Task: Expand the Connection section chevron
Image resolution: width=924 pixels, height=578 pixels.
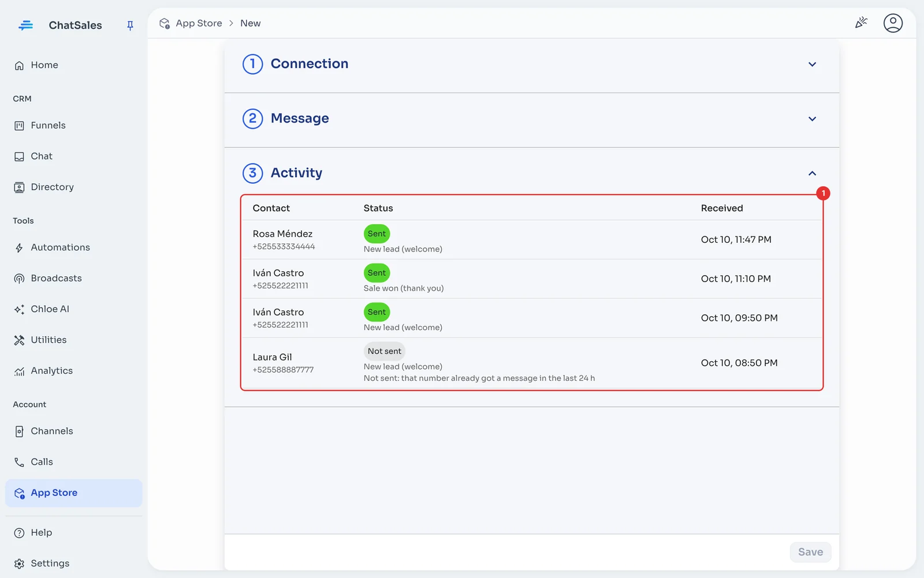Action: 812,64
